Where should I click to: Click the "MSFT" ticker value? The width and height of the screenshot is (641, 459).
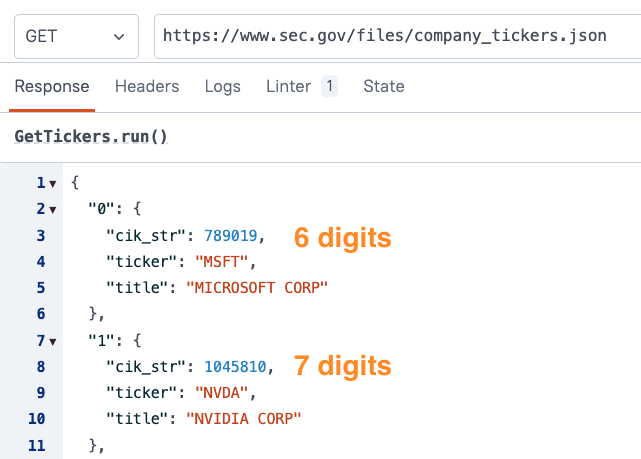coord(222,262)
